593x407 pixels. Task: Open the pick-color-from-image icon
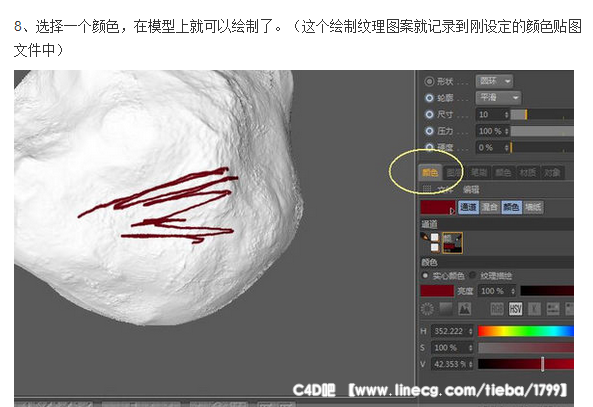coord(464,309)
